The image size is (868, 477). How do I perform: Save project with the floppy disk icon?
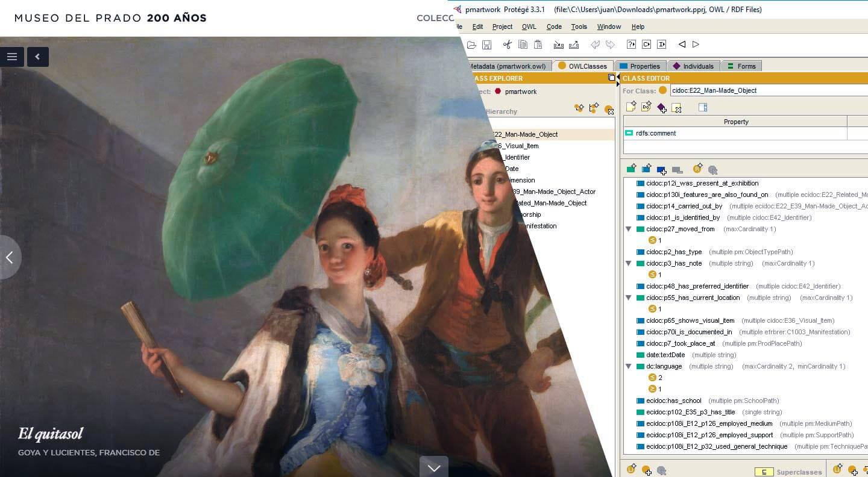[x=487, y=45]
